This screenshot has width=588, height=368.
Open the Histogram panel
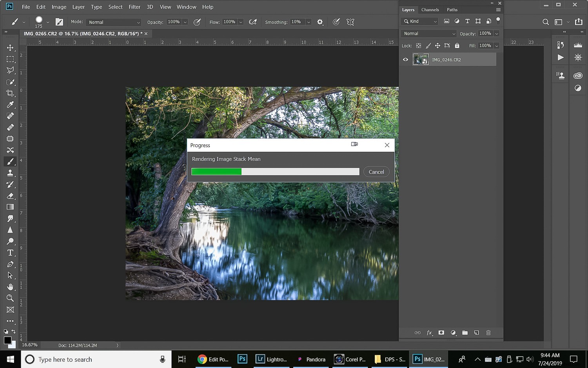[x=578, y=45]
